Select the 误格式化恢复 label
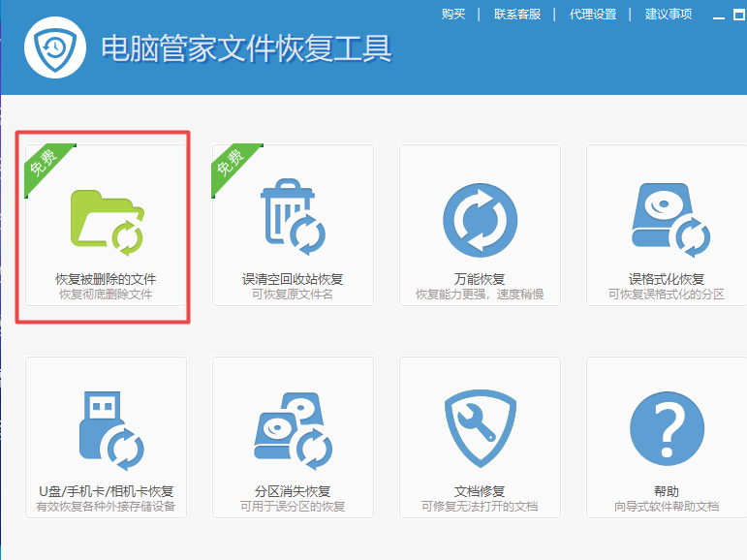 (x=666, y=279)
